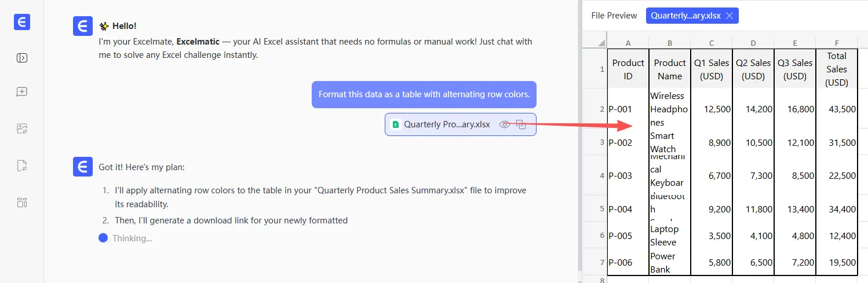Click the Total Sales (USD) header cell
The width and height of the screenshot is (868, 283).
click(837, 69)
